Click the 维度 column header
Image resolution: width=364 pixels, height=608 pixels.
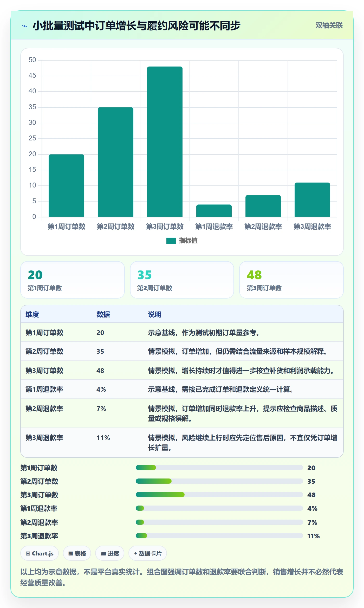[32, 314]
